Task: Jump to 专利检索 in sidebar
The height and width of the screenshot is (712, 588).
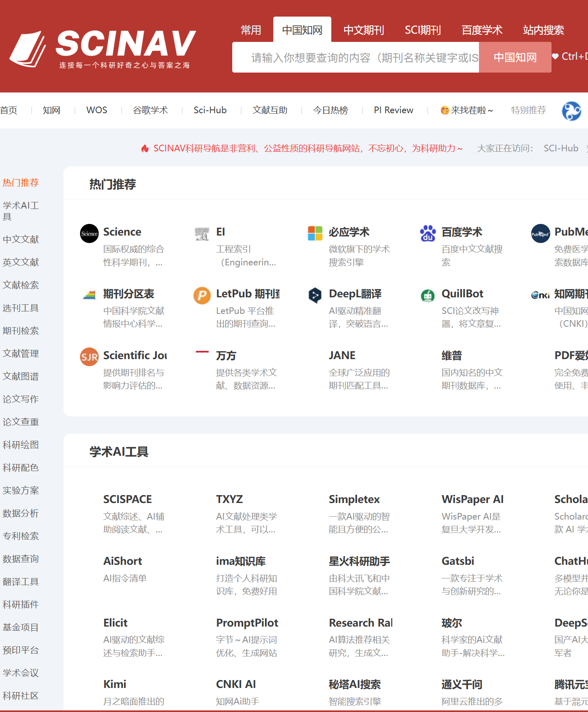Action: pos(21,536)
